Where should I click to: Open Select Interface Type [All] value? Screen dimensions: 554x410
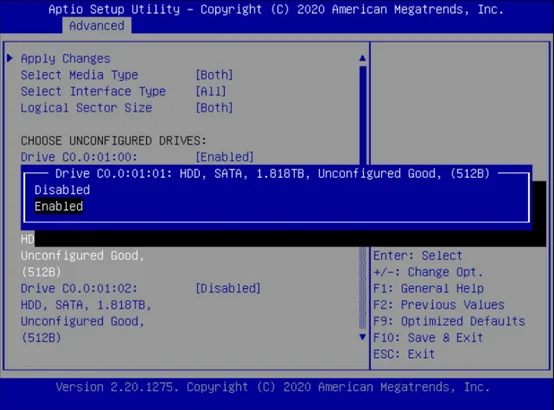click(x=211, y=91)
